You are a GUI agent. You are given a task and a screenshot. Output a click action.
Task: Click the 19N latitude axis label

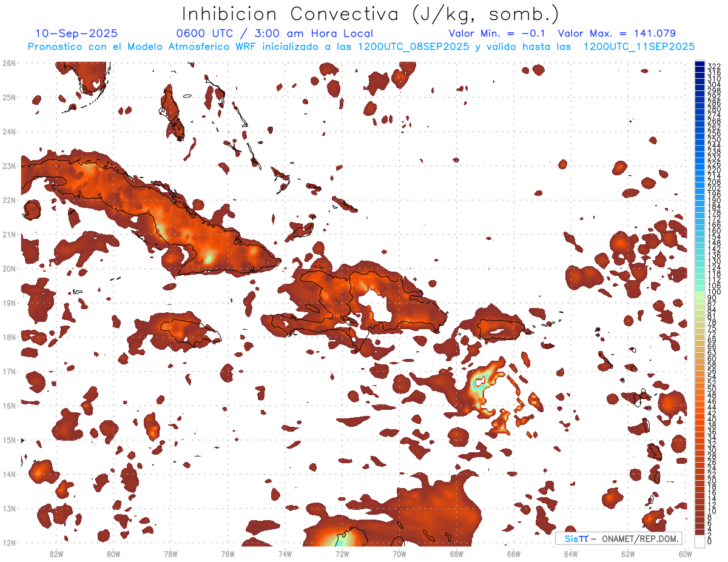point(9,303)
